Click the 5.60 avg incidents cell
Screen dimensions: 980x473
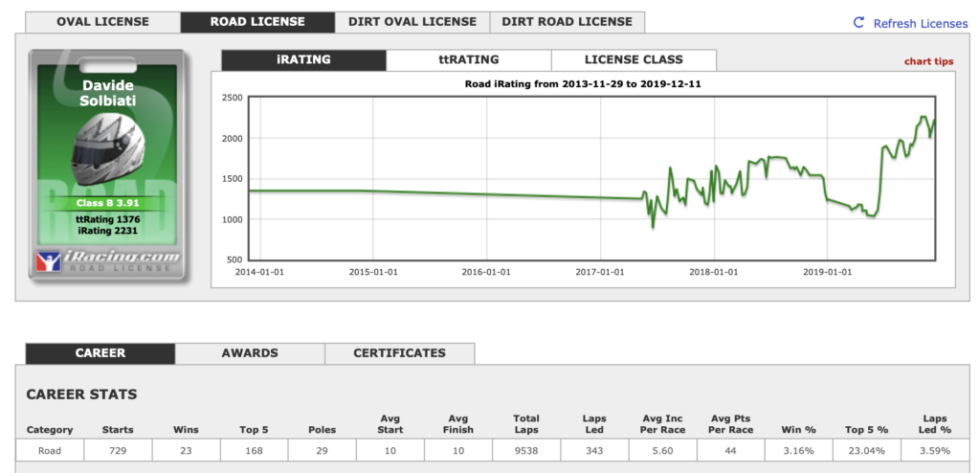(662, 450)
